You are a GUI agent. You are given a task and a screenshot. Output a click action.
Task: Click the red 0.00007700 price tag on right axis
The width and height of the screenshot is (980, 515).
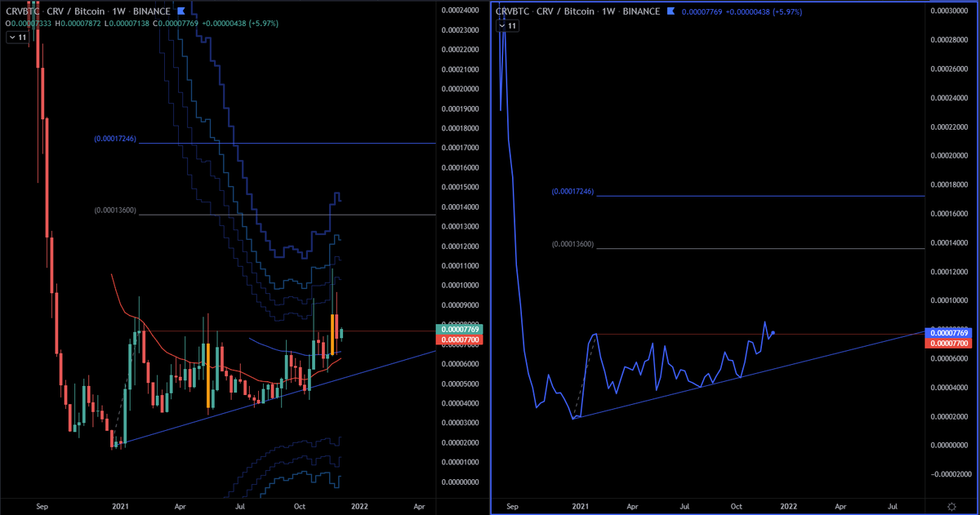[x=948, y=344]
